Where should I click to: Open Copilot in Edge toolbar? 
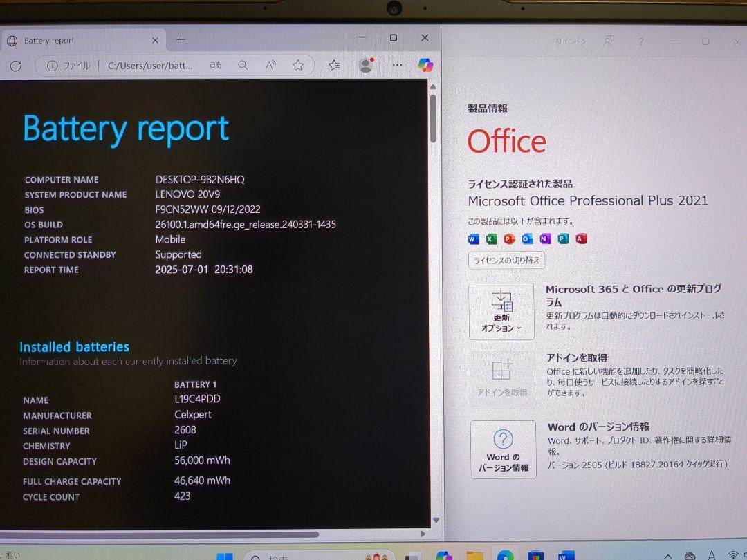[425, 65]
